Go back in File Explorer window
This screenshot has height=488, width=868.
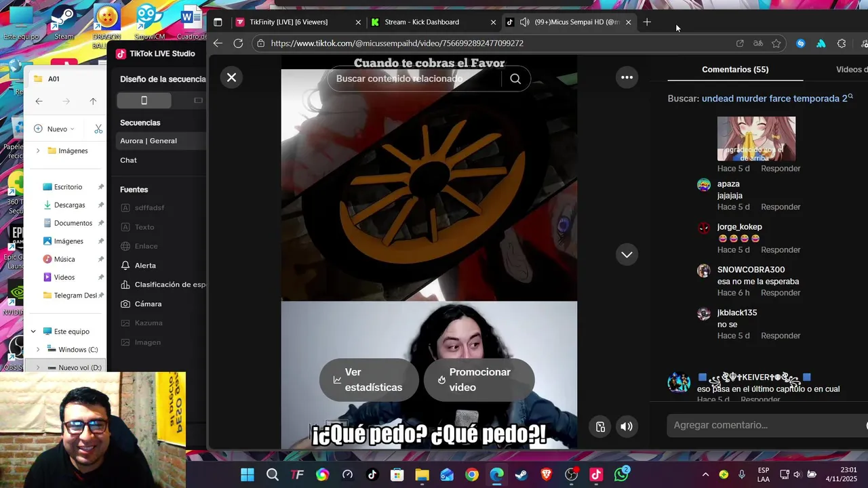39,101
